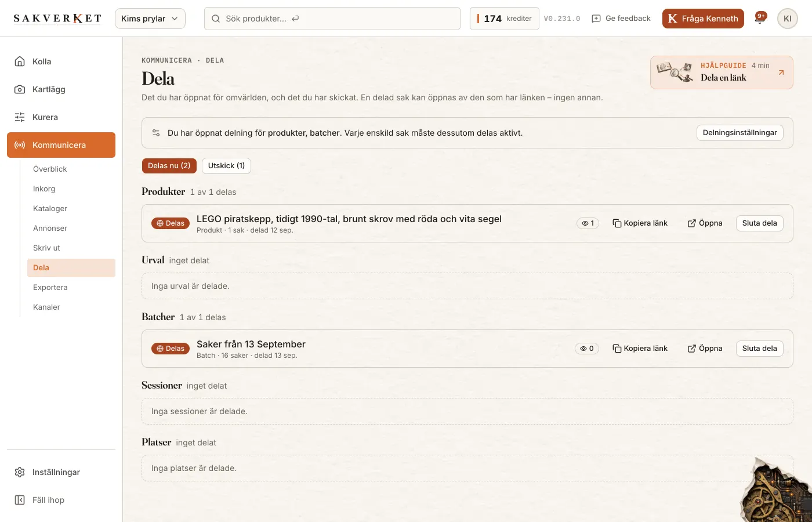
Task: Focus the Sök produkter search field
Action: 332,19
